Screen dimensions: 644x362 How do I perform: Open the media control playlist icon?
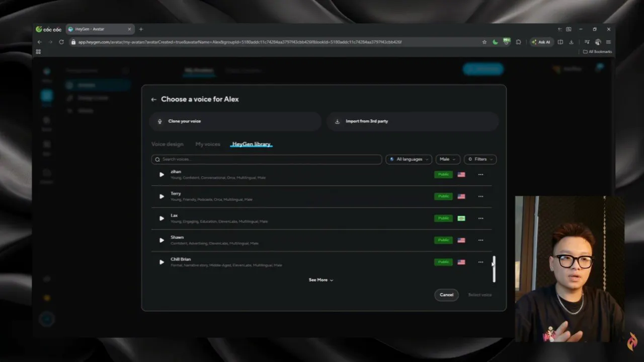coord(587,42)
